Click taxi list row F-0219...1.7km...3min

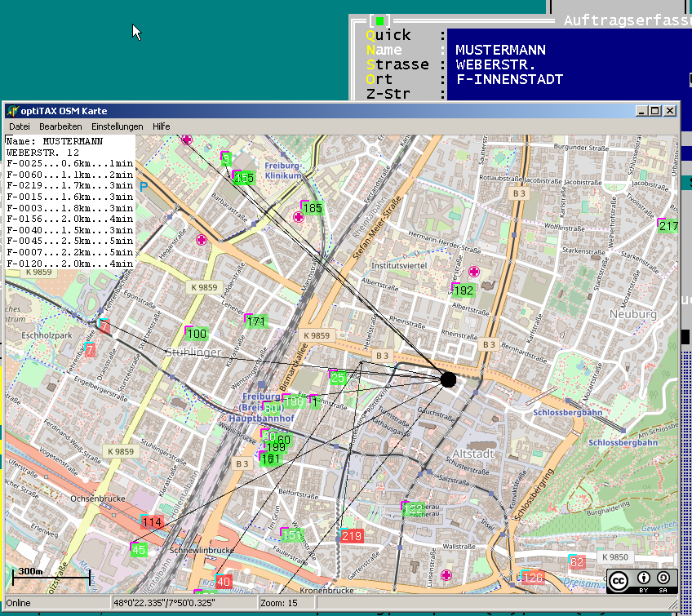[x=69, y=186]
